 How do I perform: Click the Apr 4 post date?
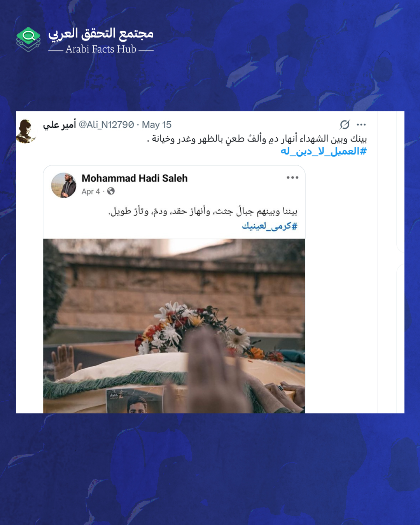pyautogui.click(x=91, y=191)
